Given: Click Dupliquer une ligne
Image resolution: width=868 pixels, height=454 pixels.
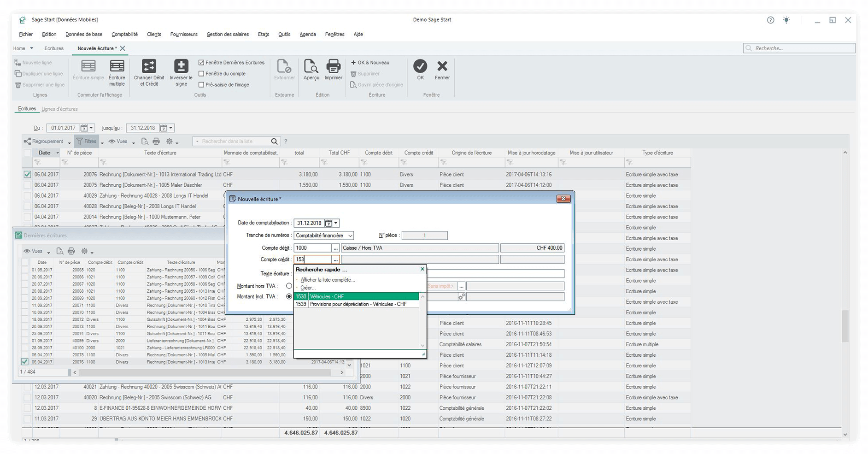Looking at the screenshot, I should (x=39, y=74).
